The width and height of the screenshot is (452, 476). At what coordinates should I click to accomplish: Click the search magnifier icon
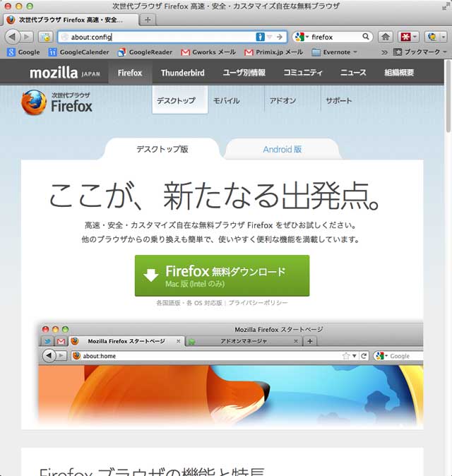click(x=366, y=37)
